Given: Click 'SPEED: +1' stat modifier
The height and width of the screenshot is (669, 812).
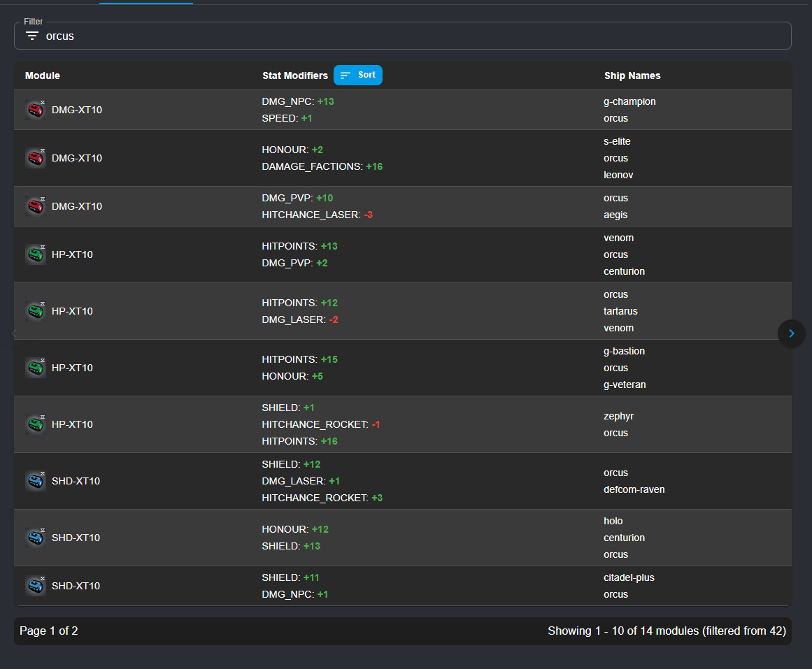Looking at the screenshot, I should [x=287, y=118].
